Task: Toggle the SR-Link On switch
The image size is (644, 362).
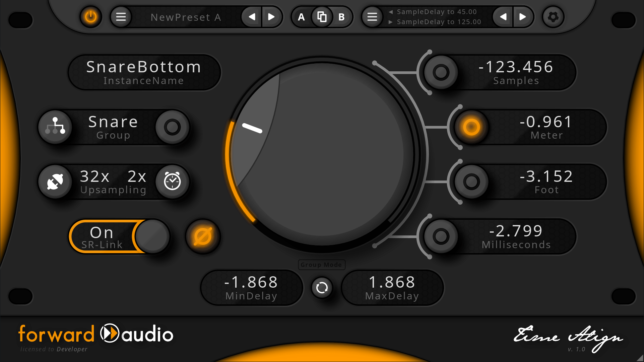Action: (x=120, y=236)
